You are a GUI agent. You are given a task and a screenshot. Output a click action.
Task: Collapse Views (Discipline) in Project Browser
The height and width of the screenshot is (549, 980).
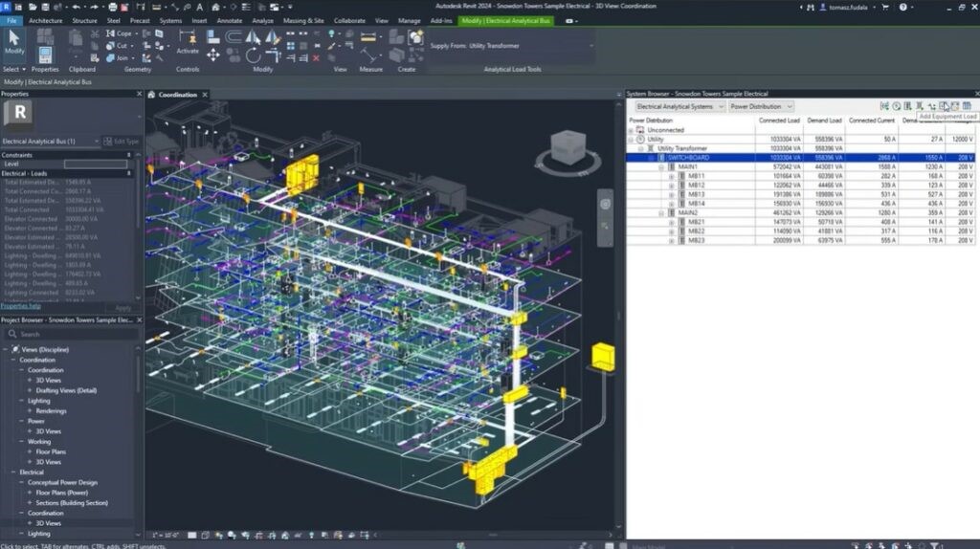click(6, 350)
